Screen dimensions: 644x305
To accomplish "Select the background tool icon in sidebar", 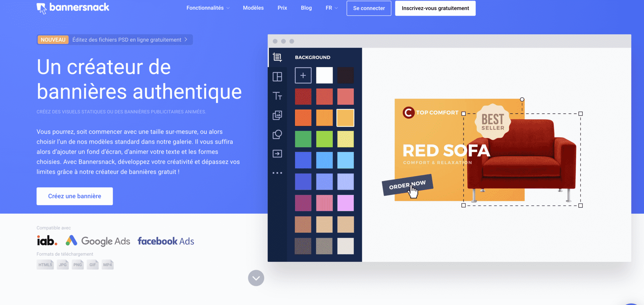I will (x=277, y=57).
